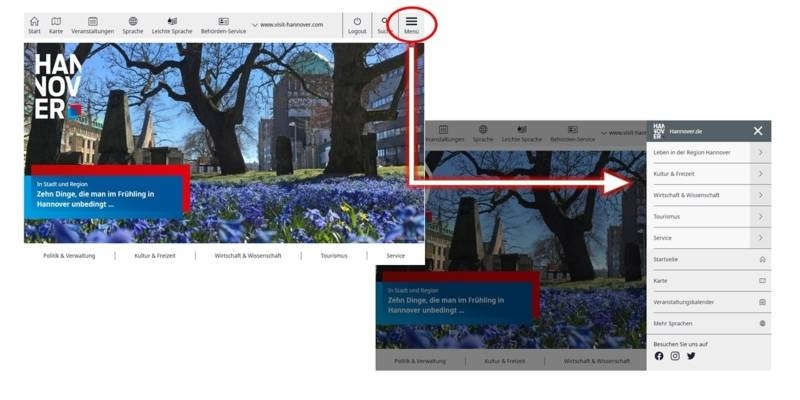
Task: Click calendar icon next to Veranstaltungskalender
Action: pyautogui.click(x=762, y=302)
